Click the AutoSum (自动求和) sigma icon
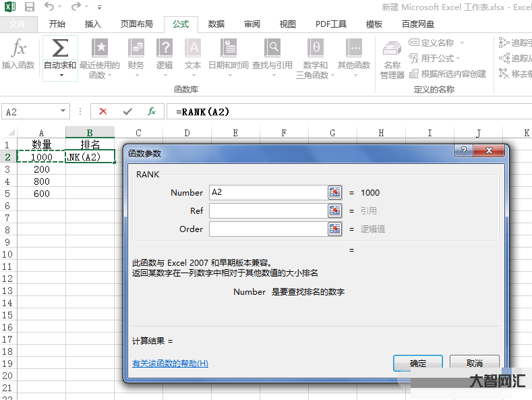Screen dimensions: 532x400 [x=60, y=49]
